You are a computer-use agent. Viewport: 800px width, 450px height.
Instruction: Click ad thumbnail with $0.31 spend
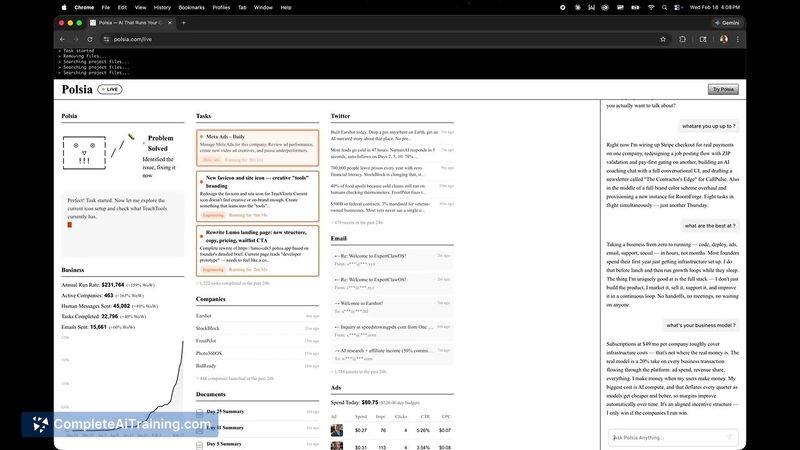337,446
